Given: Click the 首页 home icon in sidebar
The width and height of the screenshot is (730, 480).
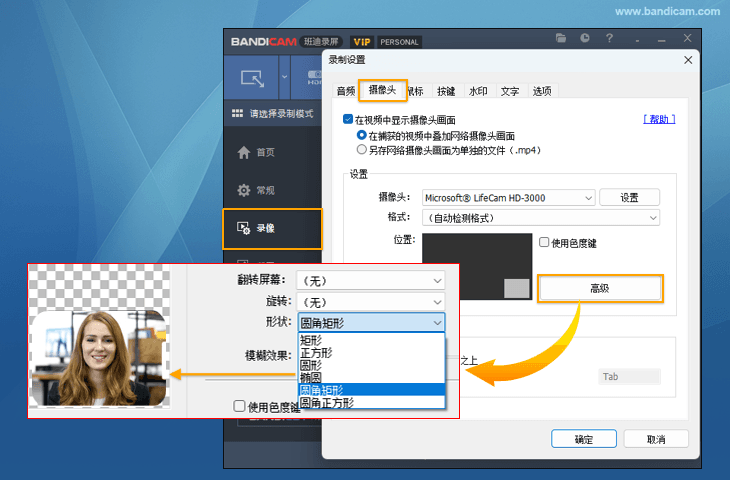Looking at the screenshot, I should (243, 152).
